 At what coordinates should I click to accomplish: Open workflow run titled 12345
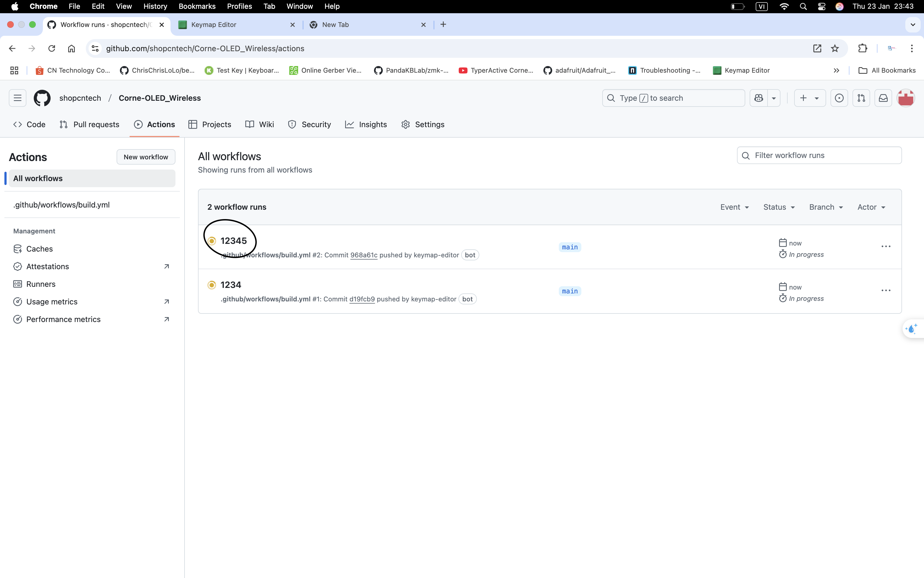pos(234,241)
